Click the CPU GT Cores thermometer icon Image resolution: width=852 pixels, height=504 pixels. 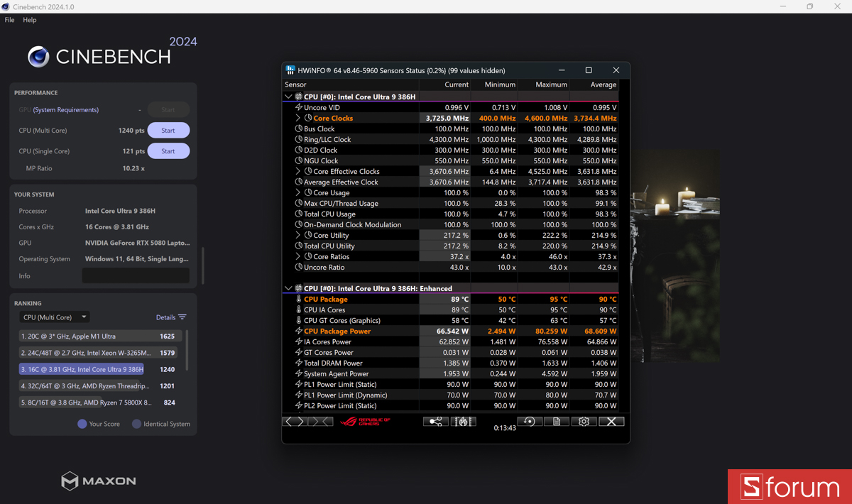pos(299,320)
